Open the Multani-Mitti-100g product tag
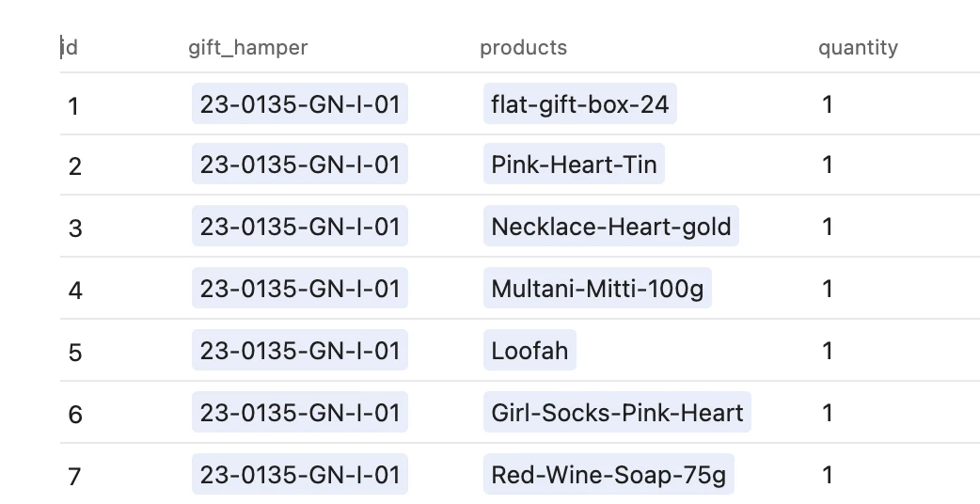The width and height of the screenshot is (980, 504). [x=597, y=288]
